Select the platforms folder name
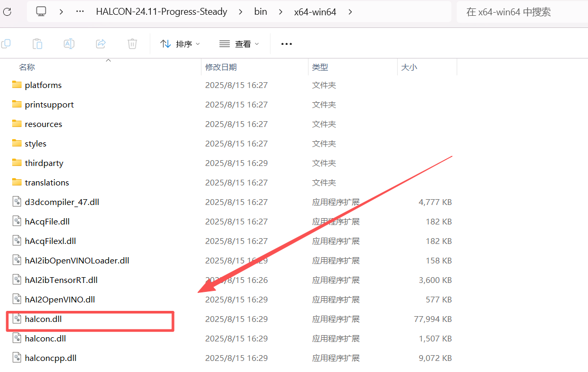Image resolution: width=588 pixels, height=372 pixels. coord(43,85)
